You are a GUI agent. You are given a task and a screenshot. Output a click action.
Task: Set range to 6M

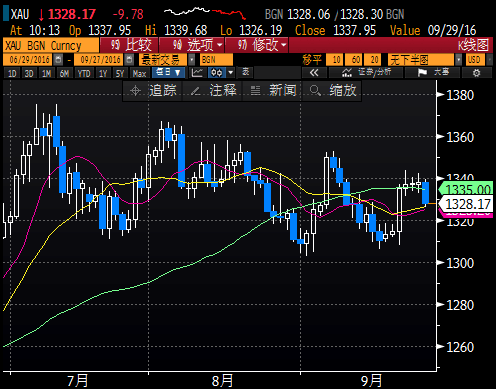(x=64, y=73)
